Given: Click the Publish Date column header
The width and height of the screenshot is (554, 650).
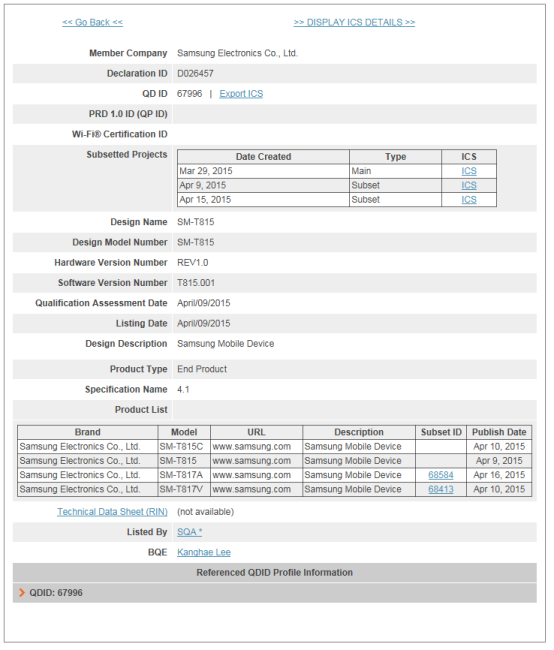Looking at the screenshot, I should [499, 432].
